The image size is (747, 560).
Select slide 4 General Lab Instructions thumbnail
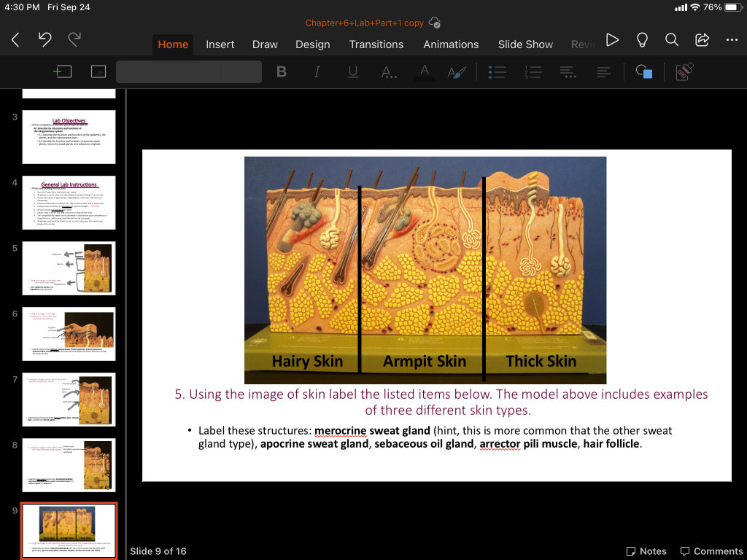point(69,203)
